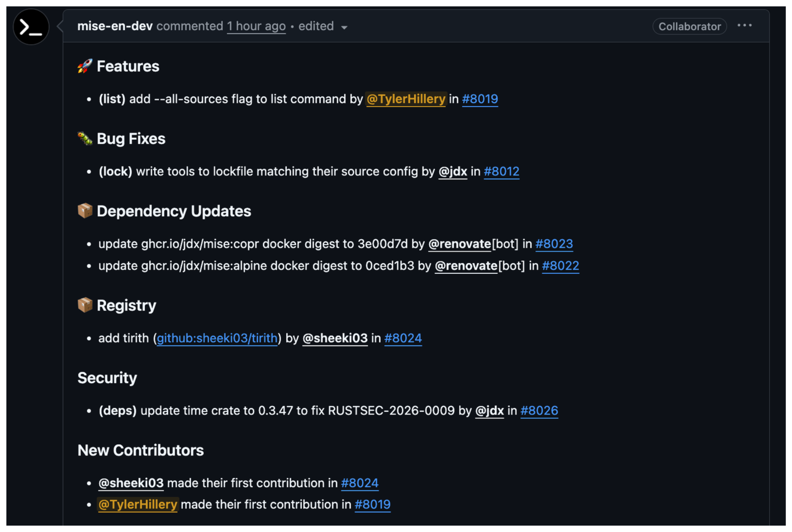This screenshot has height=532, width=792.
Task: Open pull request #8022 link
Action: click(560, 266)
